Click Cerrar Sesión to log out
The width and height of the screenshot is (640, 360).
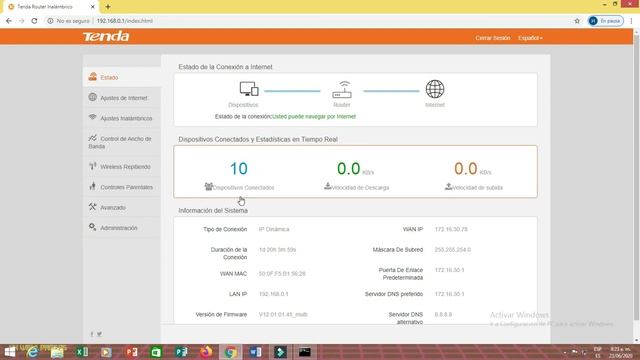tap(493, 38)
